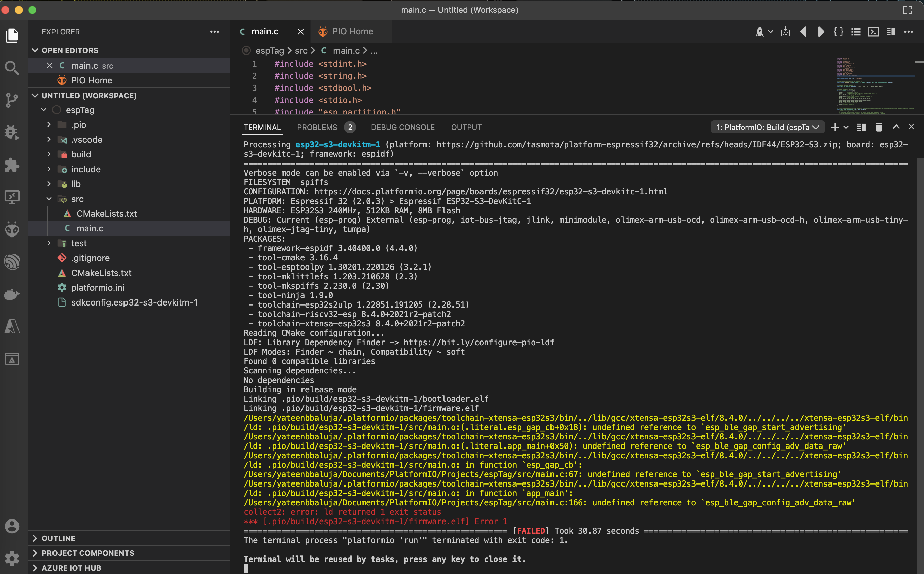The height and width of the screenshot is (574, 924).
Task: Expand the lib folder
Action: [x=49, y=184]
